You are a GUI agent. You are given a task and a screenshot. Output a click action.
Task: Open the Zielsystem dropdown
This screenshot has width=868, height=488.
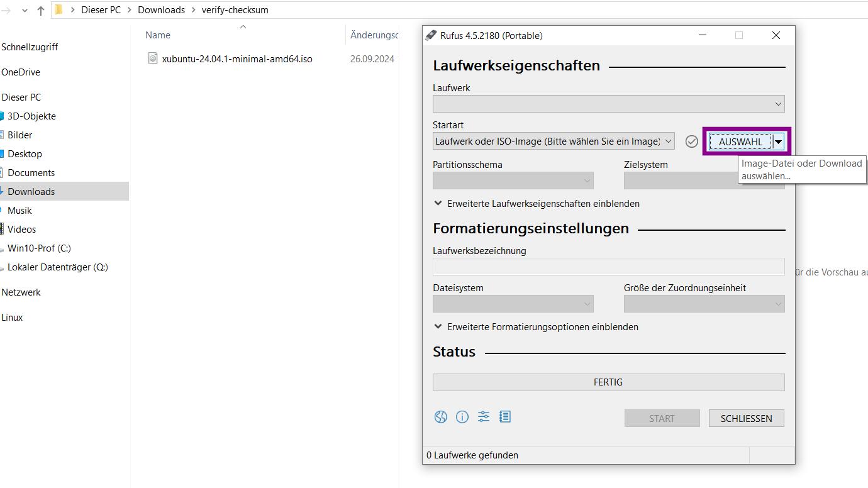[x=704, y=180]
